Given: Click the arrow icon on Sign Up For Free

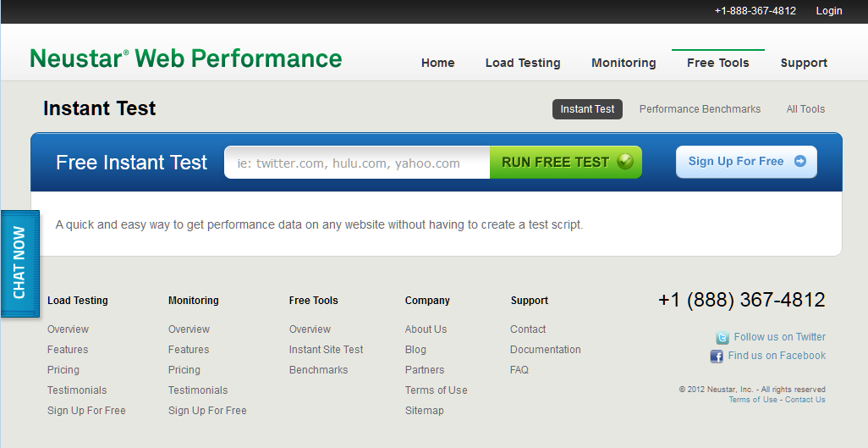Looking at the screenshot, I should 800,162.
